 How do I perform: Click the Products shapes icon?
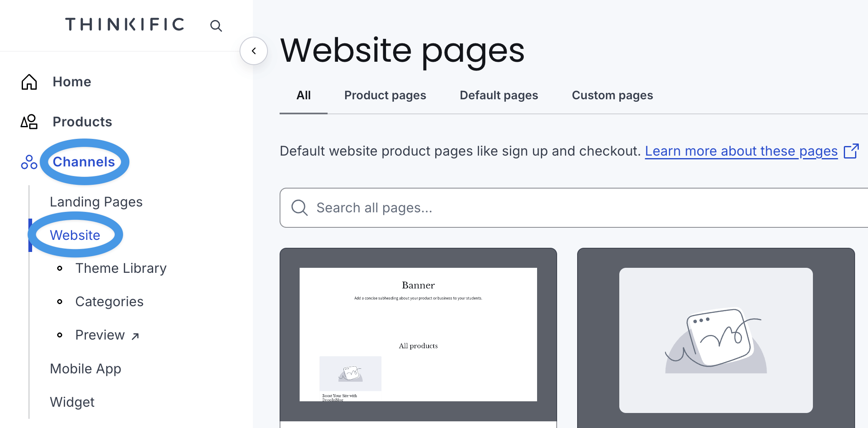pos(29,122)
